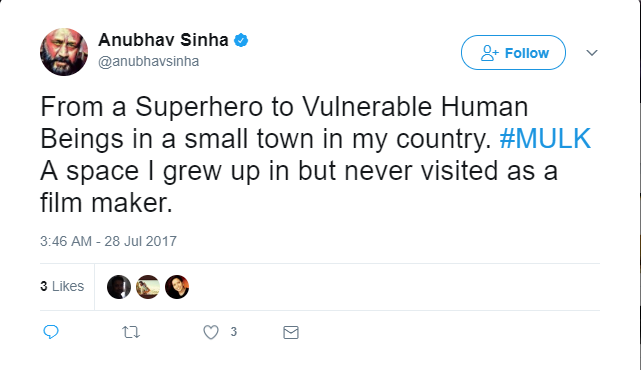The image size is (641, 370).
Task: Retweet this tweet using the retweet icon
Action: pos(131,332)
